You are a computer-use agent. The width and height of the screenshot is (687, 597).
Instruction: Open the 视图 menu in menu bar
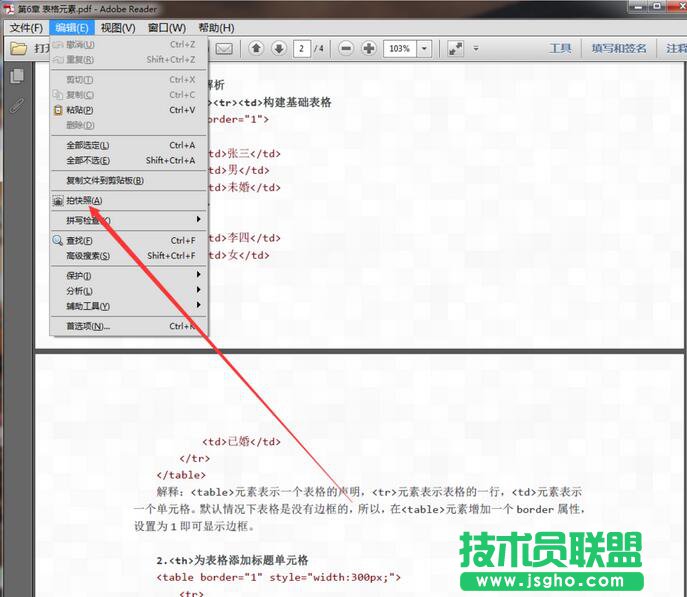pyautogui.click(x=118, y=28)
